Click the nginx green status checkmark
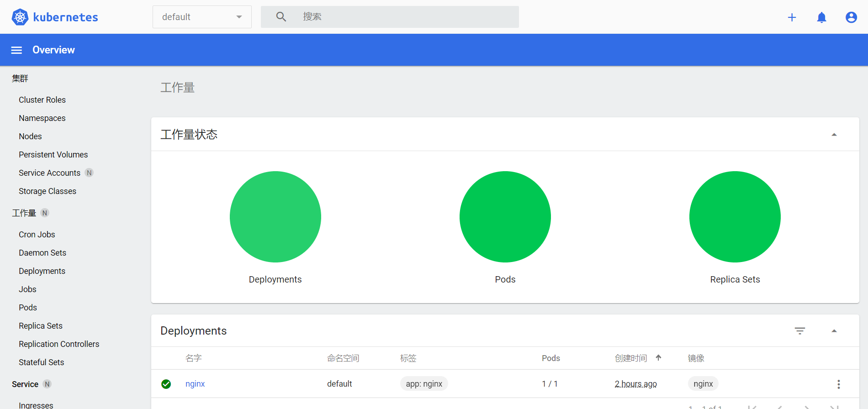 tap(166, 384)
